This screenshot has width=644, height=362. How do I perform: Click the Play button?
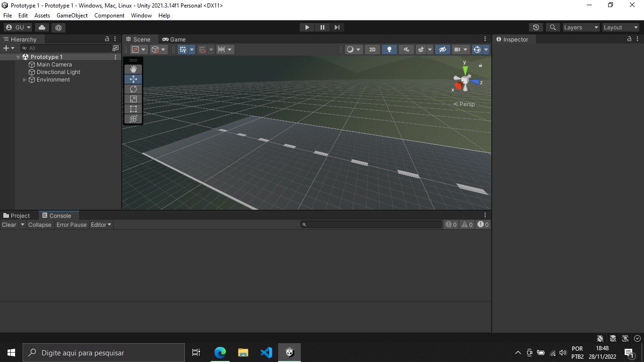click(307, 27)
